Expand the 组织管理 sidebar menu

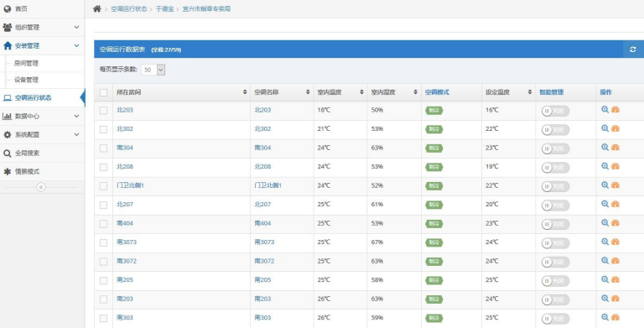click(42, 27)
